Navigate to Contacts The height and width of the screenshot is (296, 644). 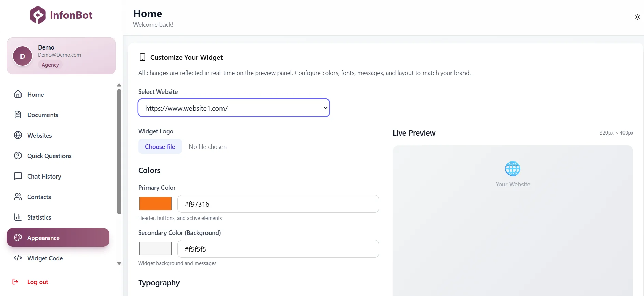coord(58,197)
